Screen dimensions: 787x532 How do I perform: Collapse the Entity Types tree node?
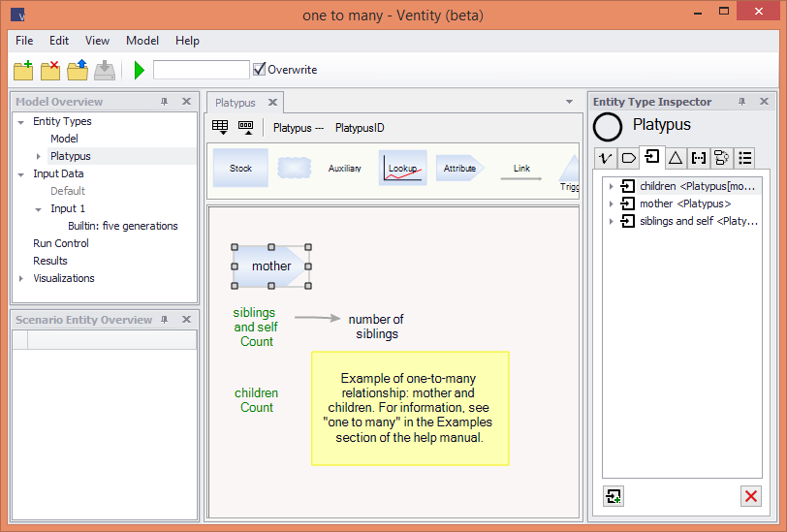pos(21,122)
